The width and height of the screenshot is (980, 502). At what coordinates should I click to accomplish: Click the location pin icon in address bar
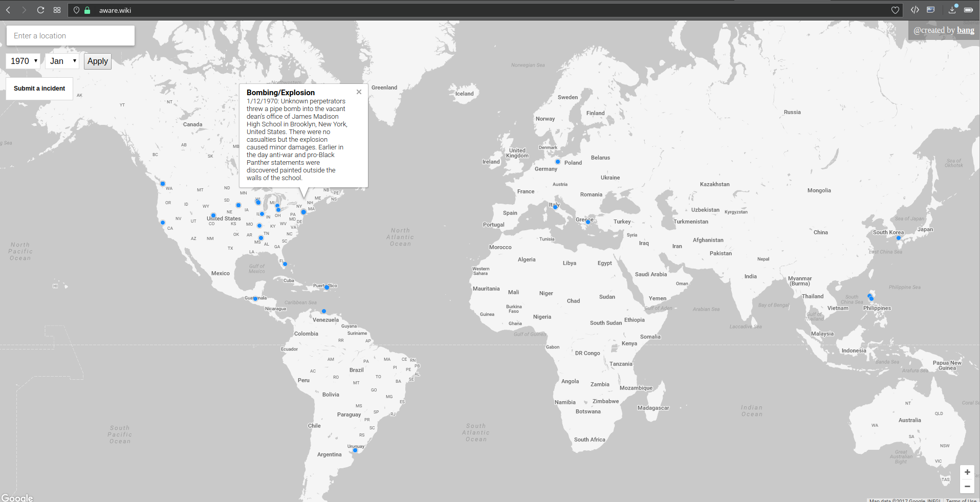pos(76,10)
